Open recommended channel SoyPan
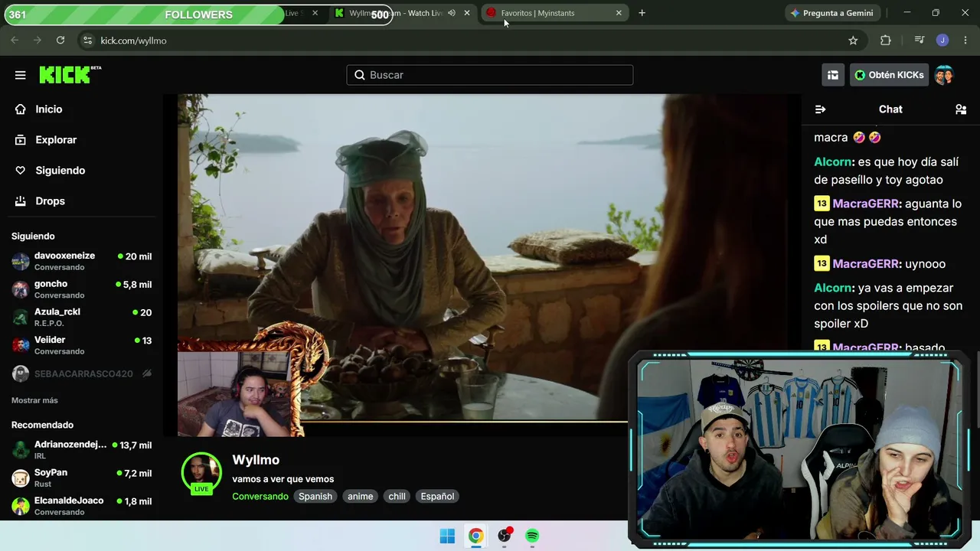 pos(81,478)
